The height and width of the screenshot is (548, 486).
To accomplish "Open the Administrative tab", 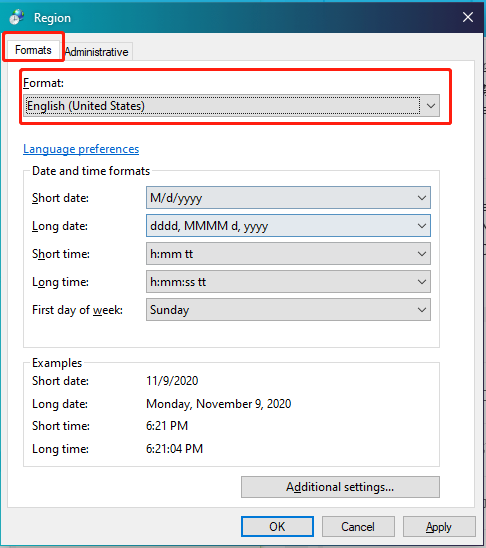I will pos(96,52).
